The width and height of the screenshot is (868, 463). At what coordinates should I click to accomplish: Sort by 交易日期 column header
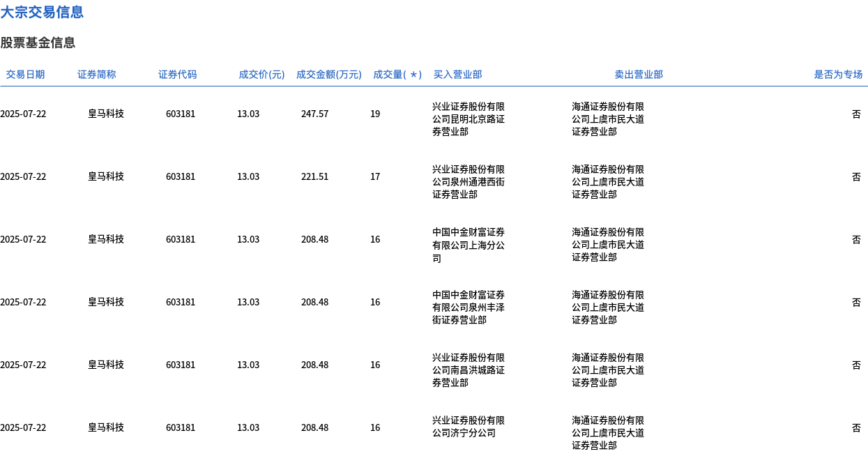[25, 75]
